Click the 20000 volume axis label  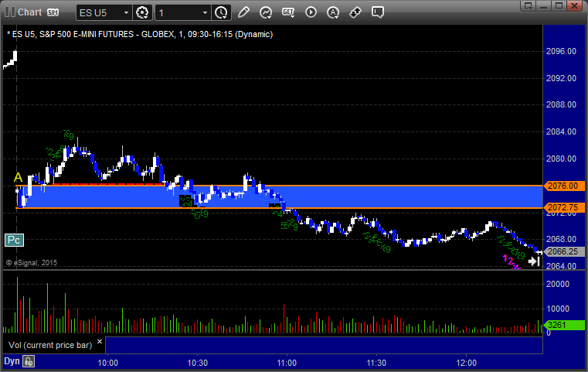(558, 284)
